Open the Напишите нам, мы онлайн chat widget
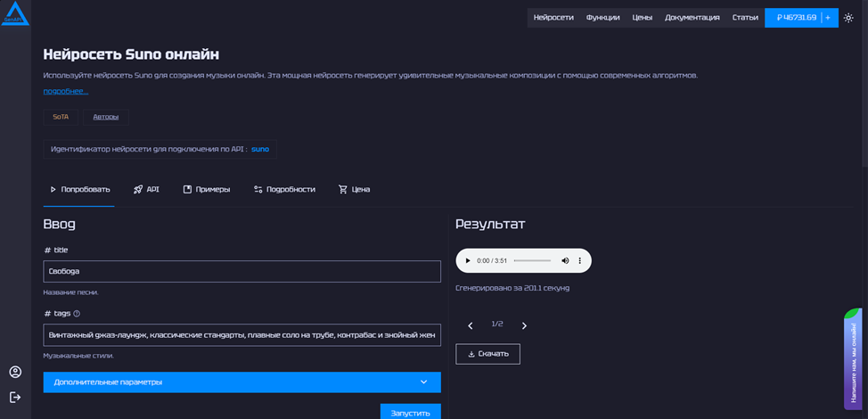Viewport: 868px width, 419px height. coord(853,359)
